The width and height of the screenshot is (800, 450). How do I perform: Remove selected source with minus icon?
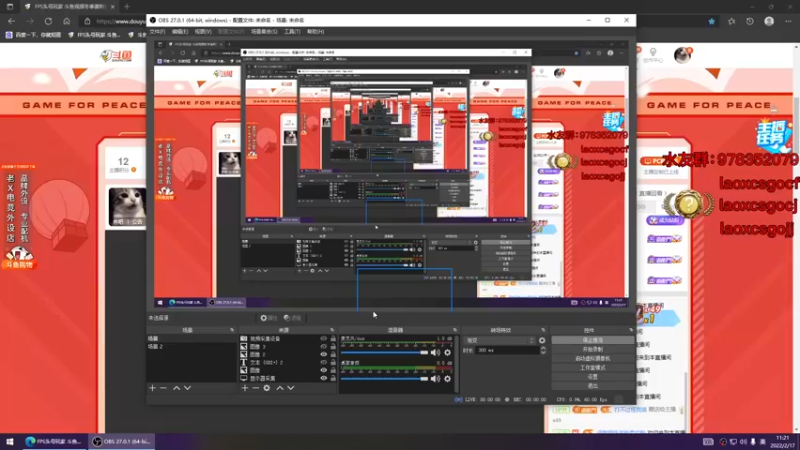tap(256, 388)
